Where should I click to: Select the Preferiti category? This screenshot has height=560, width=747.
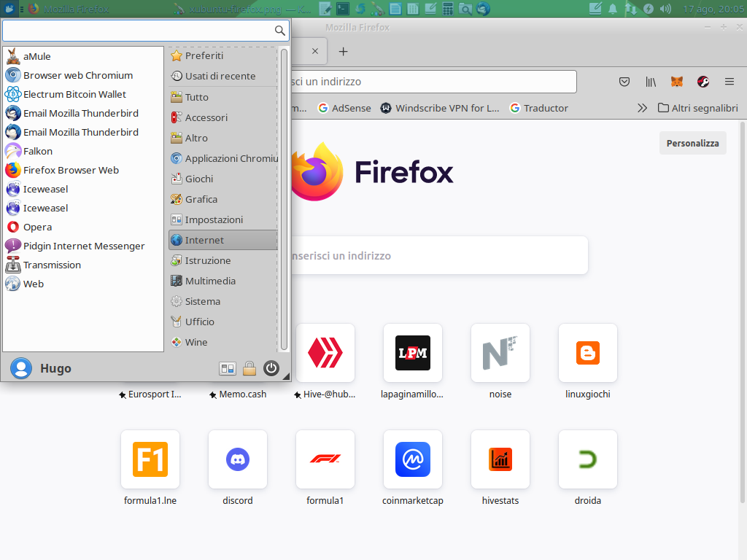223,55
